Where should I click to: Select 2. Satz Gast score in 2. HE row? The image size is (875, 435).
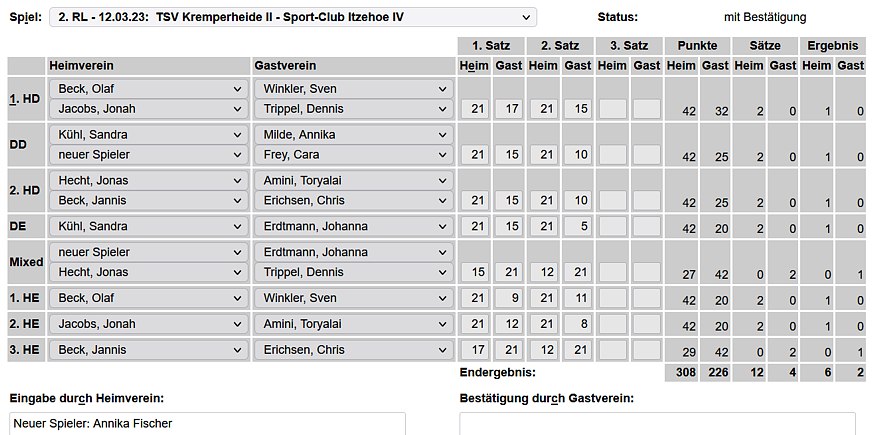pyautogui.click(x=578, y=324)
